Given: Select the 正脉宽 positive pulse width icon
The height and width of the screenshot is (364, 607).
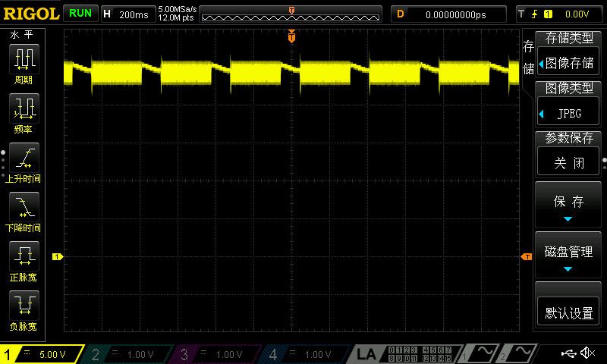Looking at the screenshot, I should point(24,256).
